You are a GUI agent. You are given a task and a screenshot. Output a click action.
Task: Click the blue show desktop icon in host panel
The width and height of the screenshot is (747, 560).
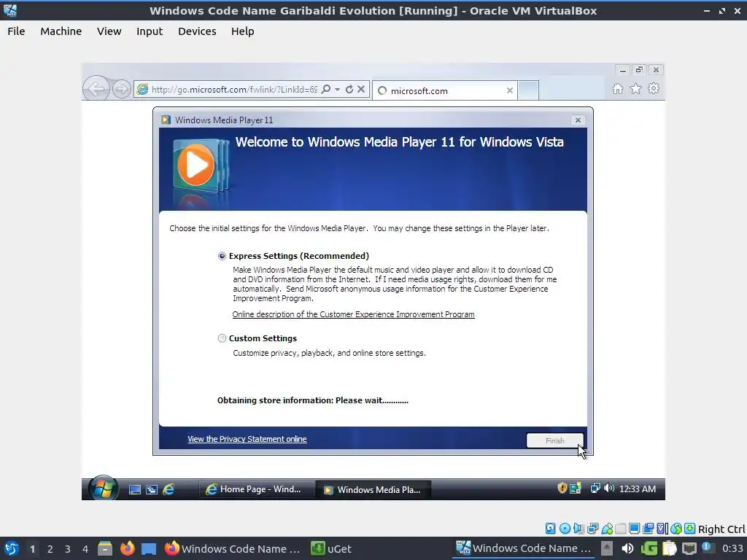(149, 549)
